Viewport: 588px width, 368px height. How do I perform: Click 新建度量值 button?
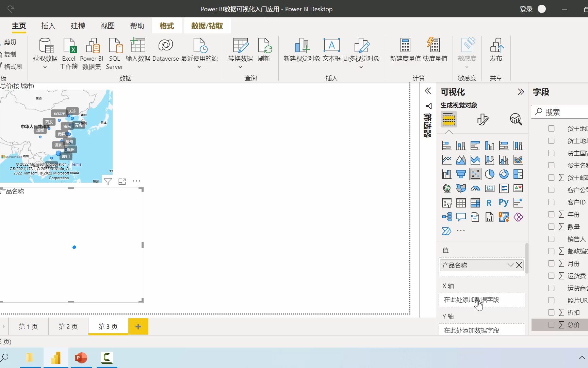point(405,50)
